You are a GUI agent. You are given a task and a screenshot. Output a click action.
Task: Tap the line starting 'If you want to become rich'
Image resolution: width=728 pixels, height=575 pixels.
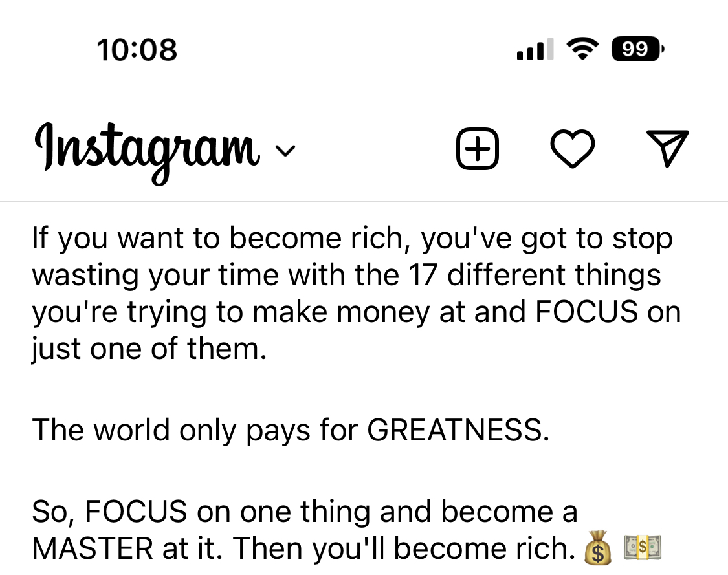click(353, 239)
